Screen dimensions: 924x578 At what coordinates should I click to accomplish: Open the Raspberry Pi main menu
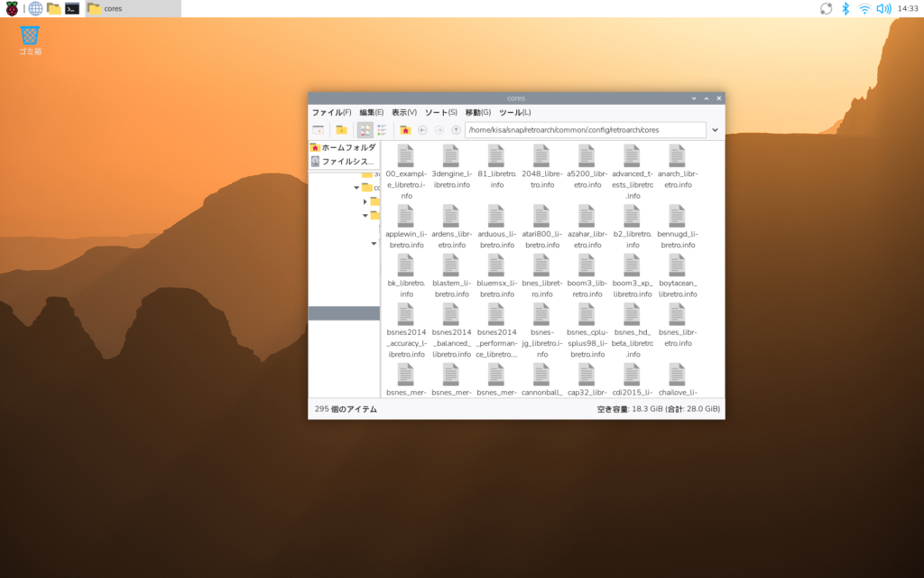pyautogui.click(x=12, y=8)
